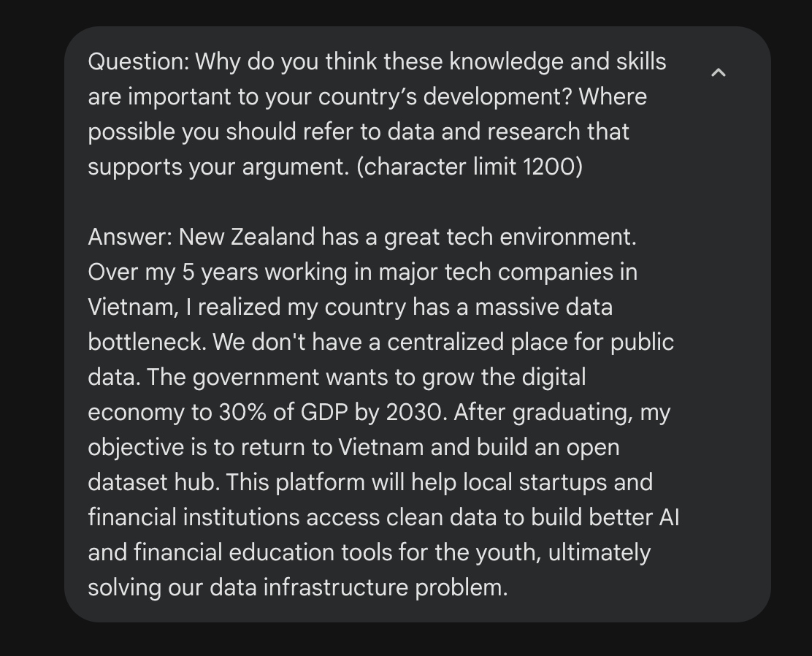The image size is (812, 656).
Task: Click the "(character limit 1200)" text
Action: (470, 167)
